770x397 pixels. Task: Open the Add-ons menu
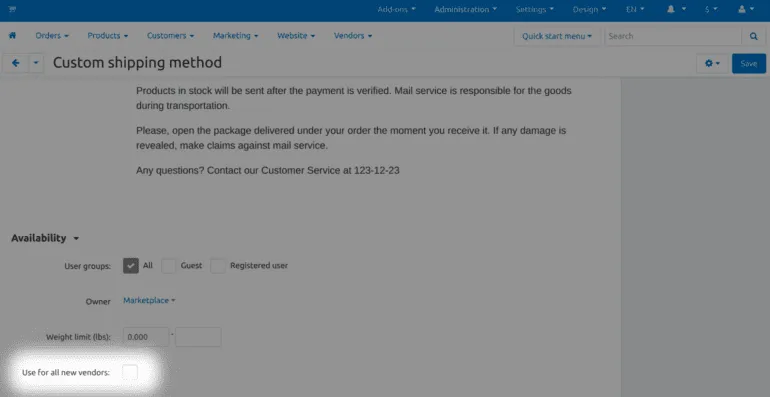396,9
